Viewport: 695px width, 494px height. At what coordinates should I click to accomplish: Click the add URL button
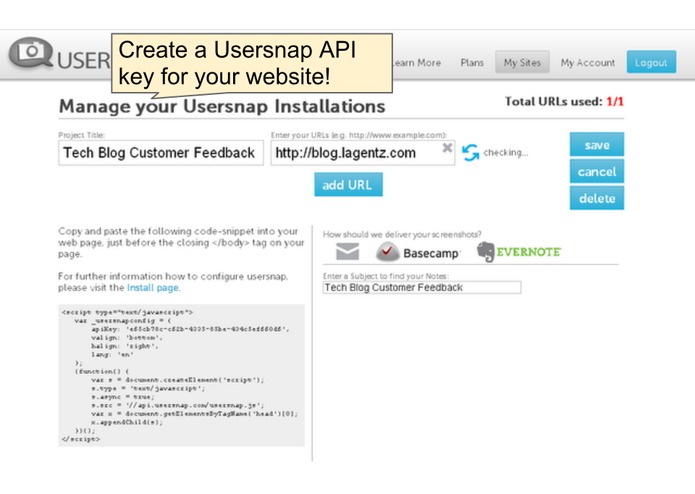[348, 184]
